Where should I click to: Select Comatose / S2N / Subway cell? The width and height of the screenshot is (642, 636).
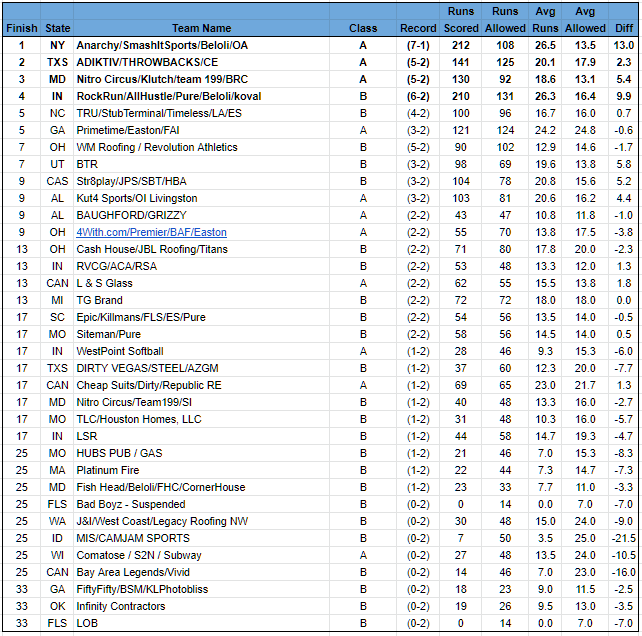[x=201, y=555]
